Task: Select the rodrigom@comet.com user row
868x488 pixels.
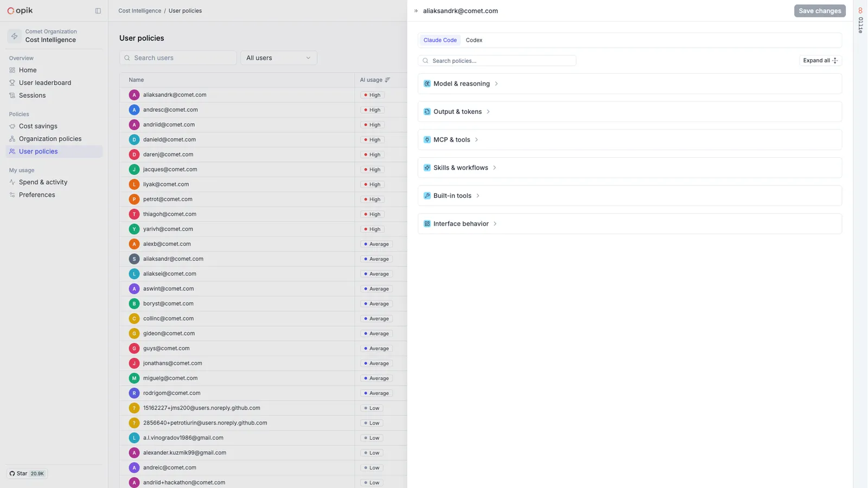Action: click(x=264, y=393)
